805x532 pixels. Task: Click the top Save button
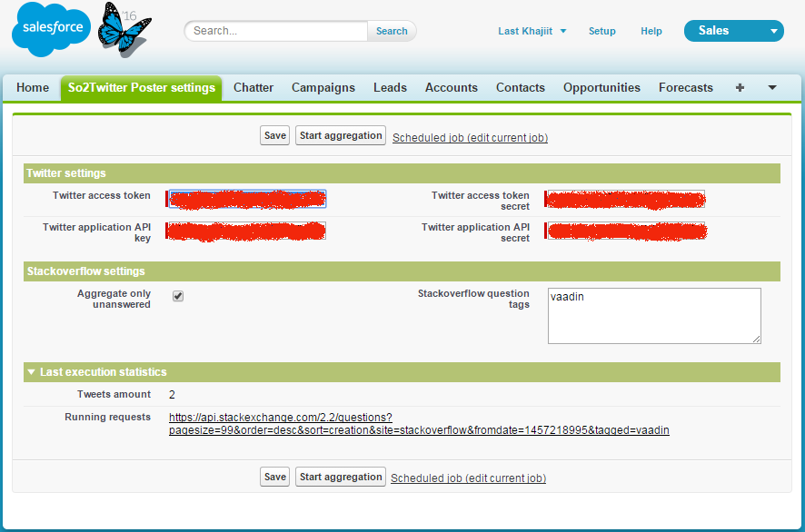(x=274, y=135)
